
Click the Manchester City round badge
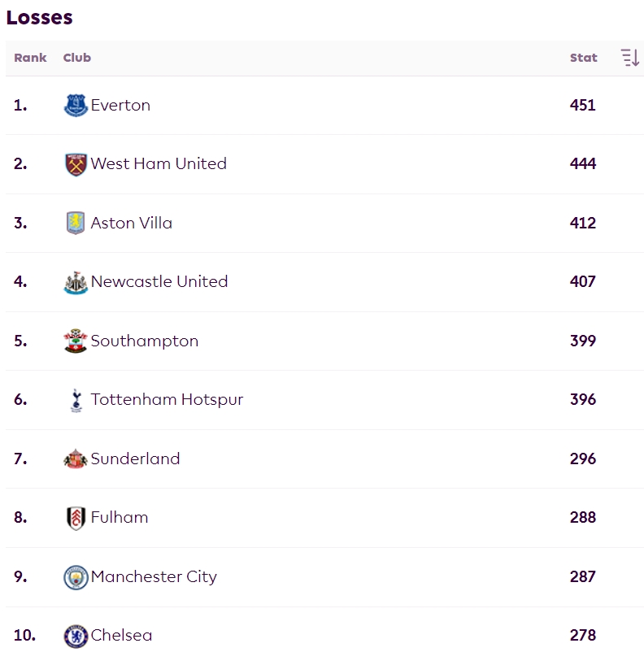(x=76, y=577)
